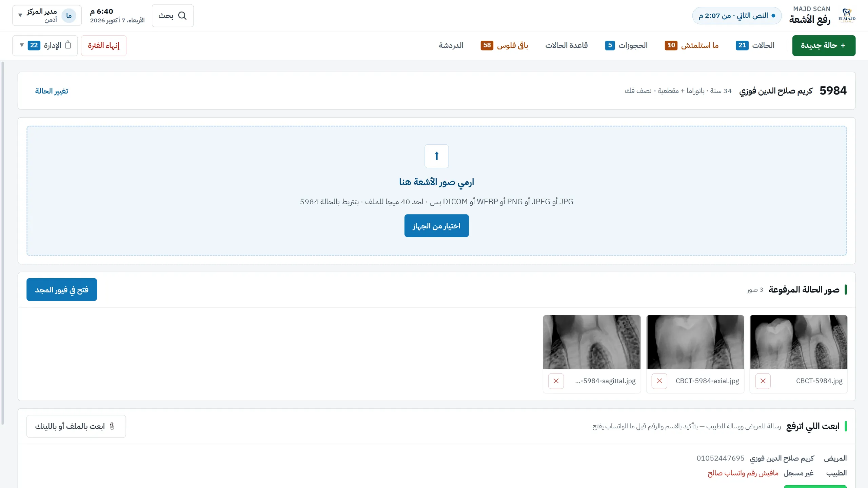Click the badge 58 on باقي فلوس
Image resolution: width=868 pixels, height=488 pixels.
point(487,45)
